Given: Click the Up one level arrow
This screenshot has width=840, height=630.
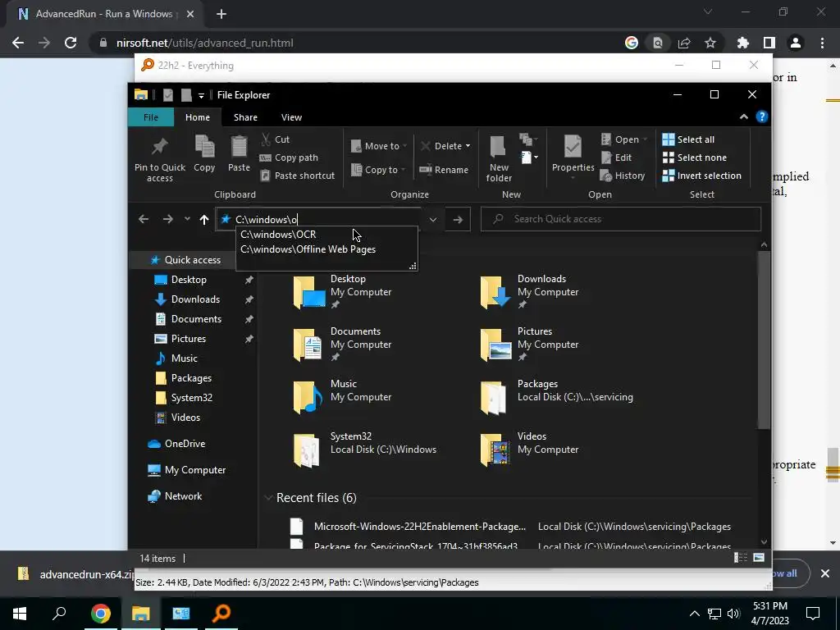Looking at the screenshot, I should [203, 219].
